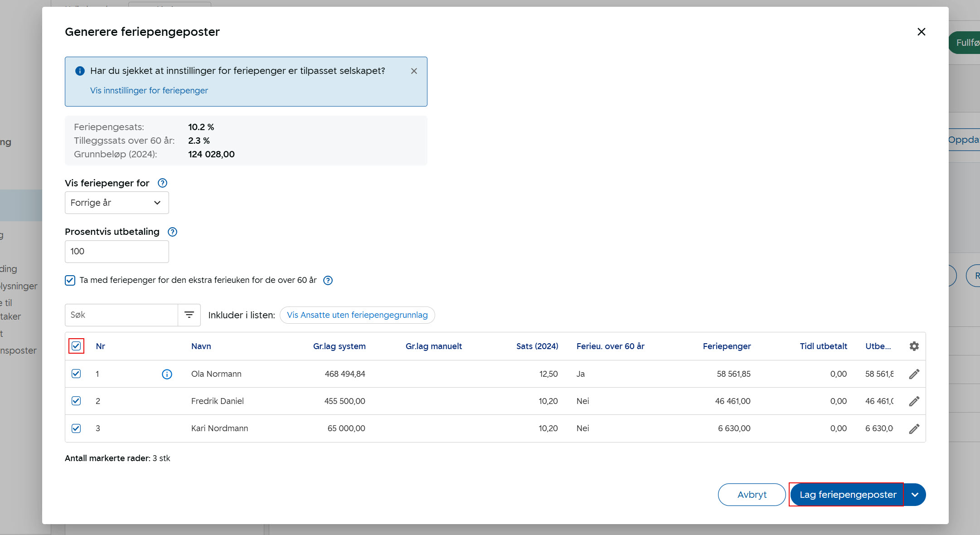Edit Fredrik Daniel row with pencil icon

914,401
